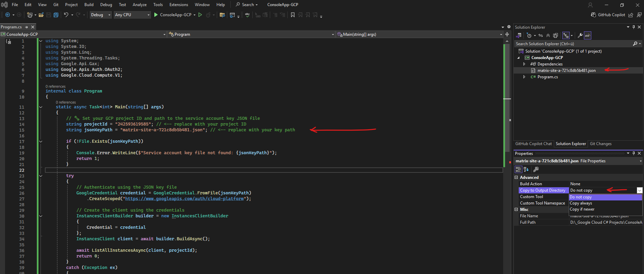Open the GitHub Copilot button
This screenshot has width=644, height=274.
click(x=608, y=15)
